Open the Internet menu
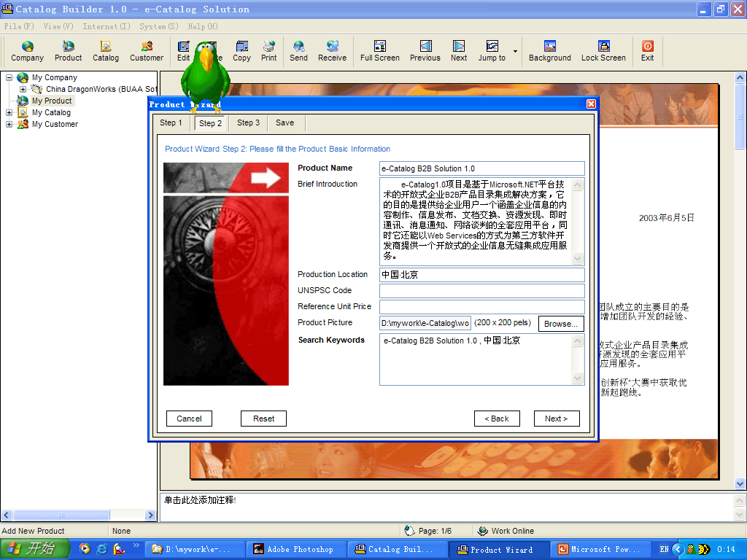The image size is (747, 560). coord(107,26)
